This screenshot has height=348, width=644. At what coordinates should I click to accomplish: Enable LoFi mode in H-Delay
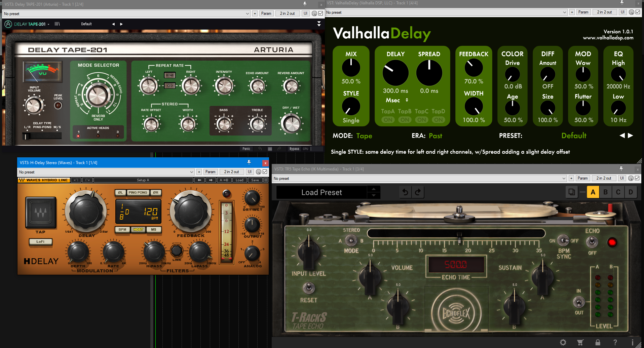[40, 242]
